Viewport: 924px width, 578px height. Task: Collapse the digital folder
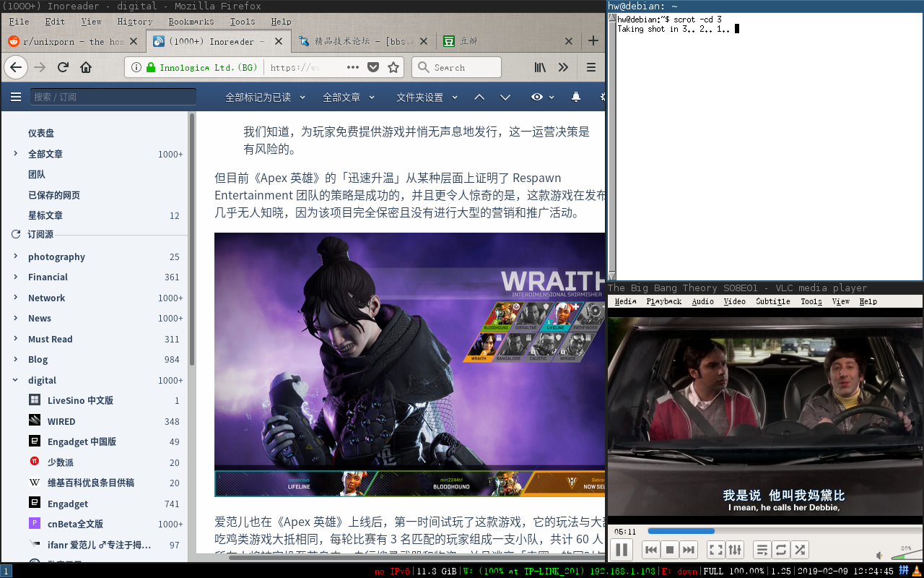16,380
